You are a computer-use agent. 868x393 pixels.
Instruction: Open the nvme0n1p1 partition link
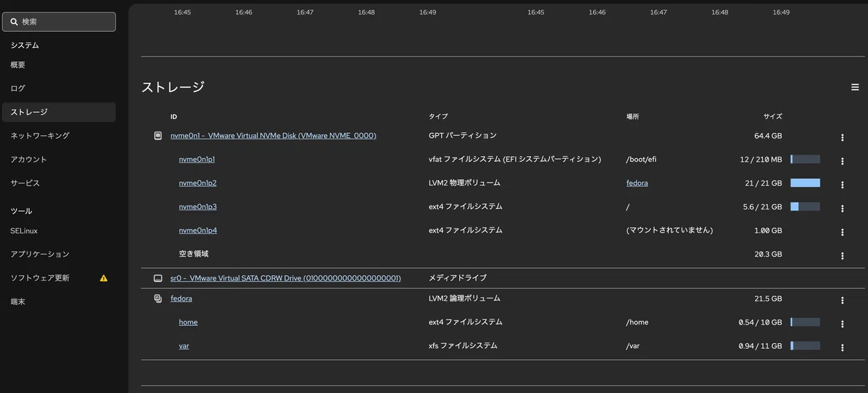tap(197, 160)
